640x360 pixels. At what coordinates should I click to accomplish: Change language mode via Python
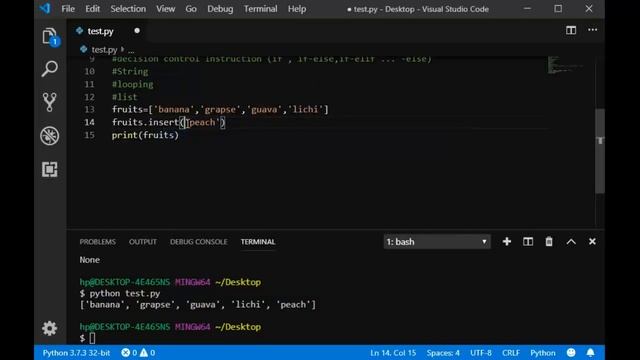pos(542,353)
